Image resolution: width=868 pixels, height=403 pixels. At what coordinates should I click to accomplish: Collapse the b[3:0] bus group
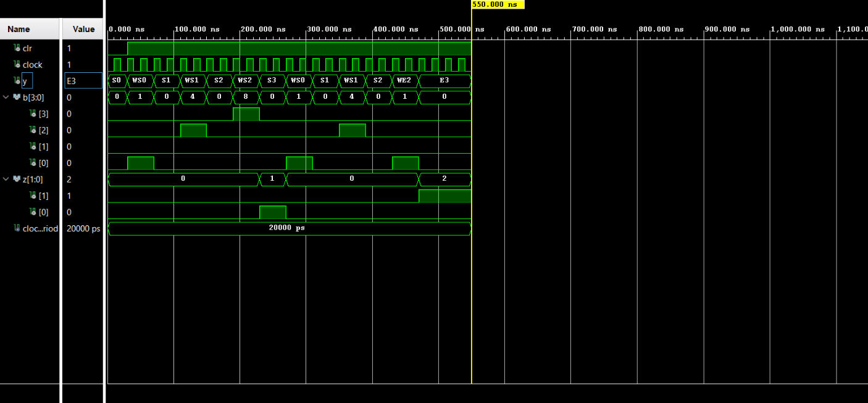6,98
